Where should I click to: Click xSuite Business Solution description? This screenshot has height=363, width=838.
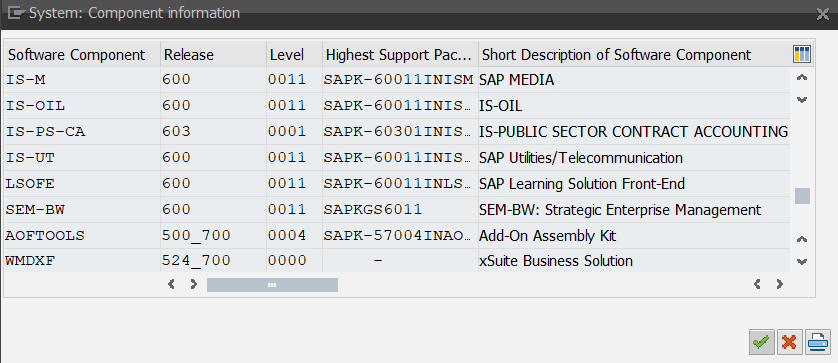tap(634, 261)
